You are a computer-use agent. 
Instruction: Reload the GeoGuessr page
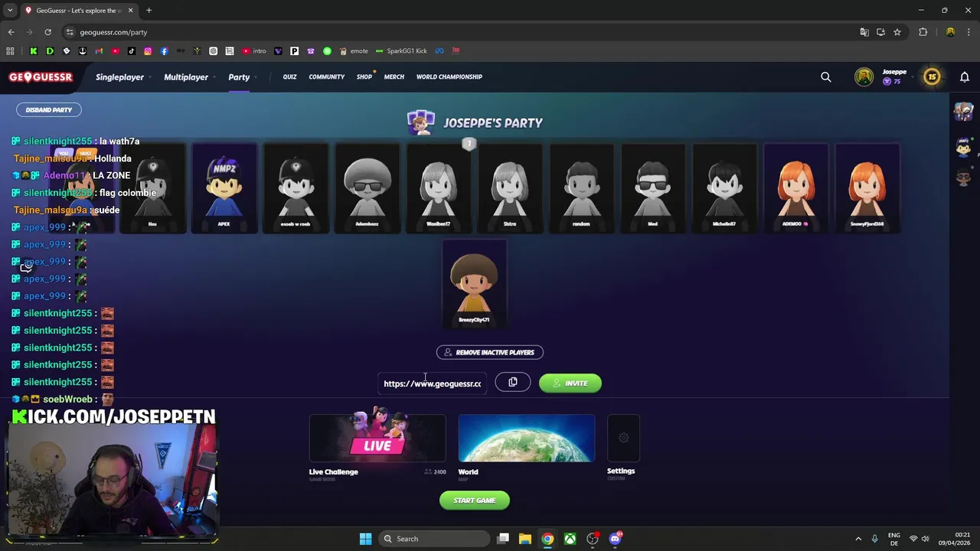point(47,32)
